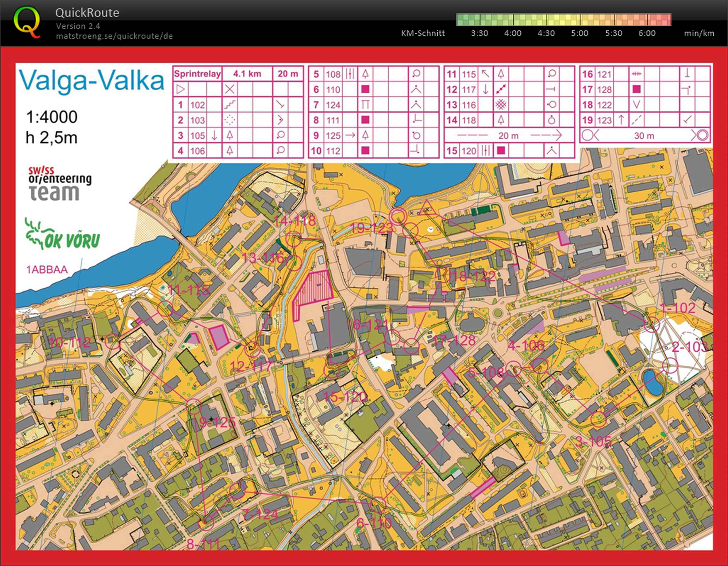Click the Sprintrelay header cell

click(197, 74)
